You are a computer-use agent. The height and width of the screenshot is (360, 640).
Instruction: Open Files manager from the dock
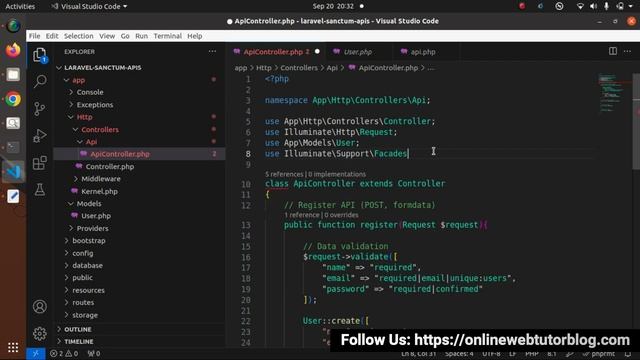(13, 75)
